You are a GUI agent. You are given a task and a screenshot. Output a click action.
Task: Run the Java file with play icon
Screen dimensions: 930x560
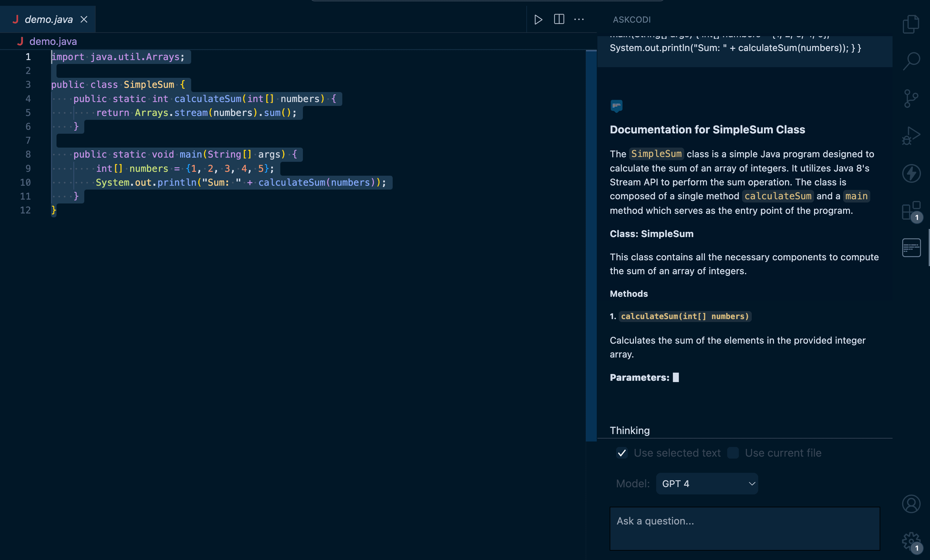pos(538,19)
